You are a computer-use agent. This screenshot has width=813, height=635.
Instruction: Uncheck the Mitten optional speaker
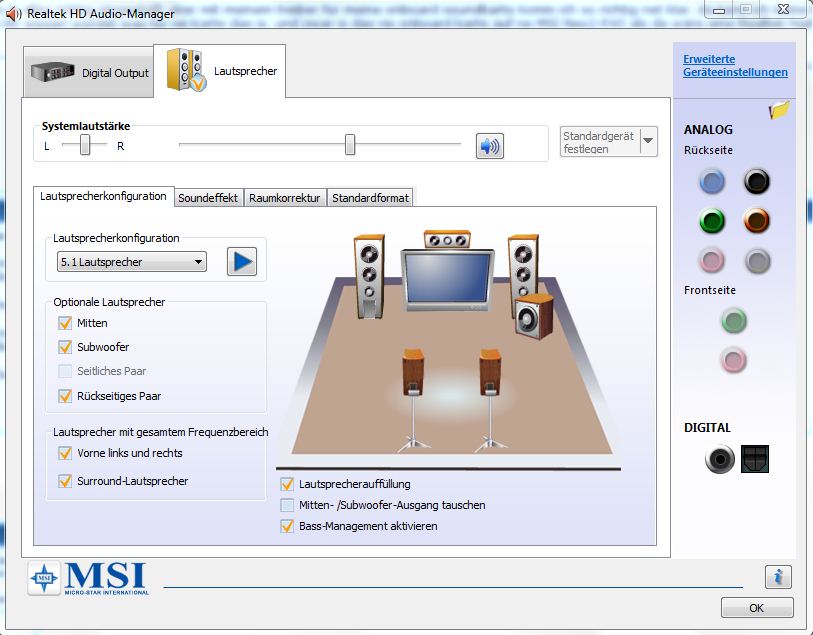click(x=65, y=323)
